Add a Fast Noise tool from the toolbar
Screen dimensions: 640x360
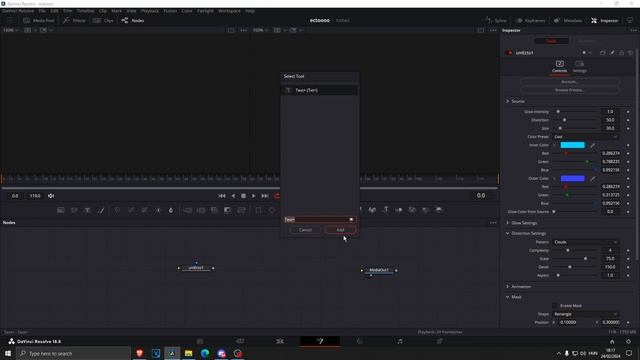click(x=74, y=210)
